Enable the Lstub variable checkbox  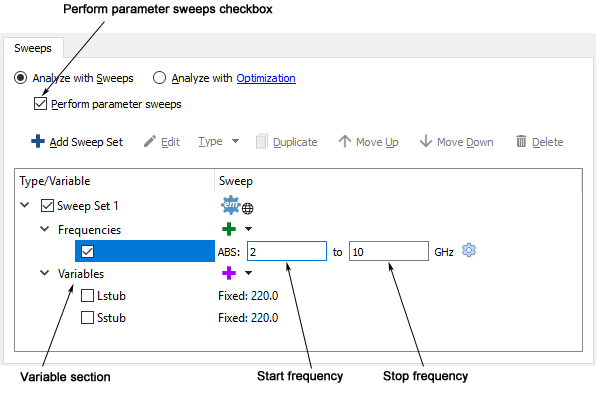pos(87,296)
